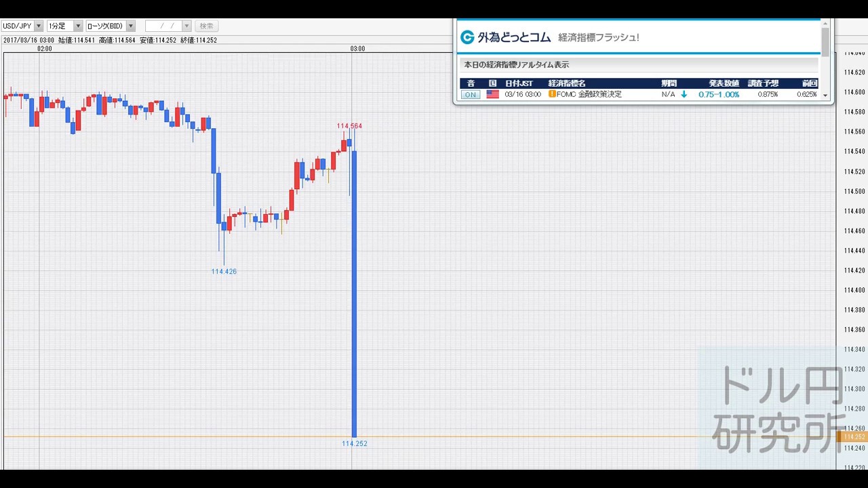This screenshot has height=488, width=868.
Task: Click the large blue candle at 03:00
Action: coord(354,293)
